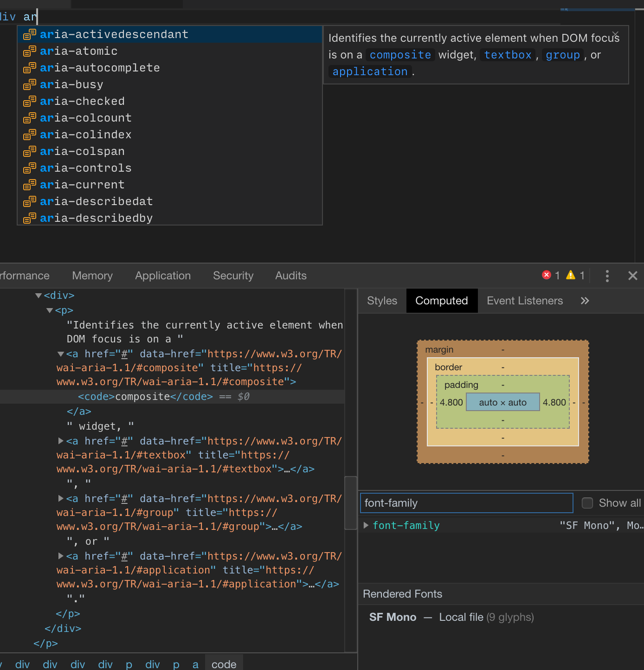The width and height of the screenshot is (644, 670).
Task: Click the application link in the documentation popup
Action: 369,71
